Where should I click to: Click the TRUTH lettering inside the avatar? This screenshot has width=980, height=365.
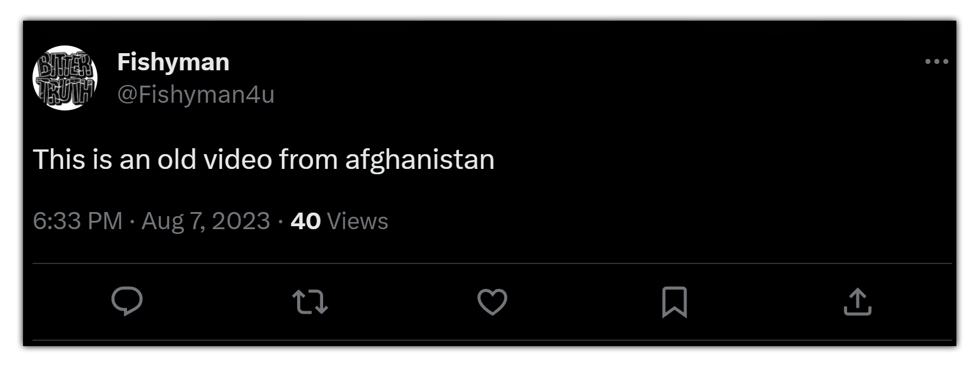click(x=65, y=92)
